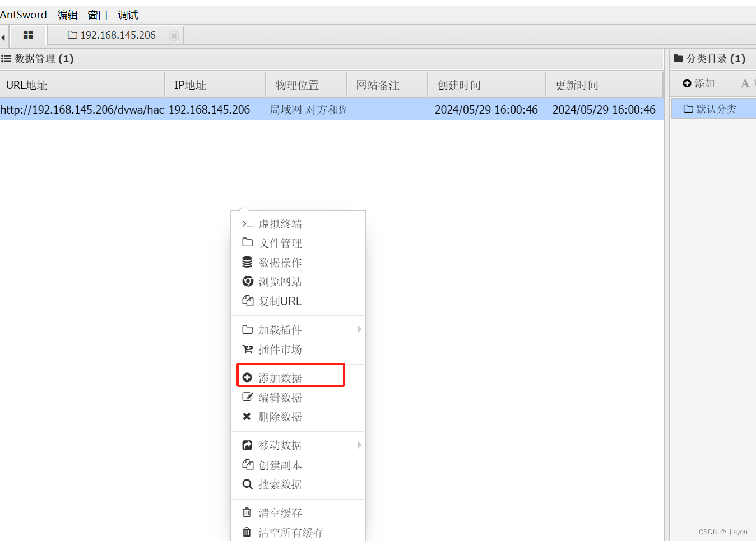Expand the 移动数据 submenu arrow
756x541 pixels.
359,445
